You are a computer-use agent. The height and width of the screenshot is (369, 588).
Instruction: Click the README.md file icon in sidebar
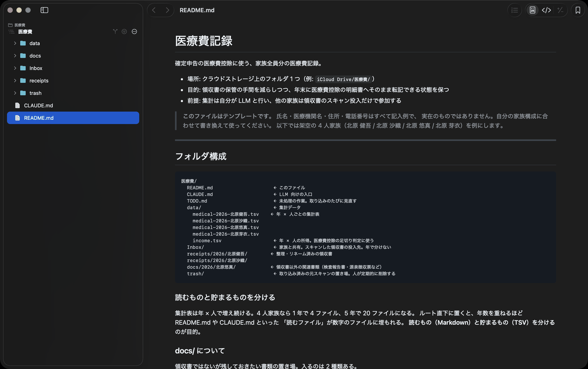coord(17,118)
